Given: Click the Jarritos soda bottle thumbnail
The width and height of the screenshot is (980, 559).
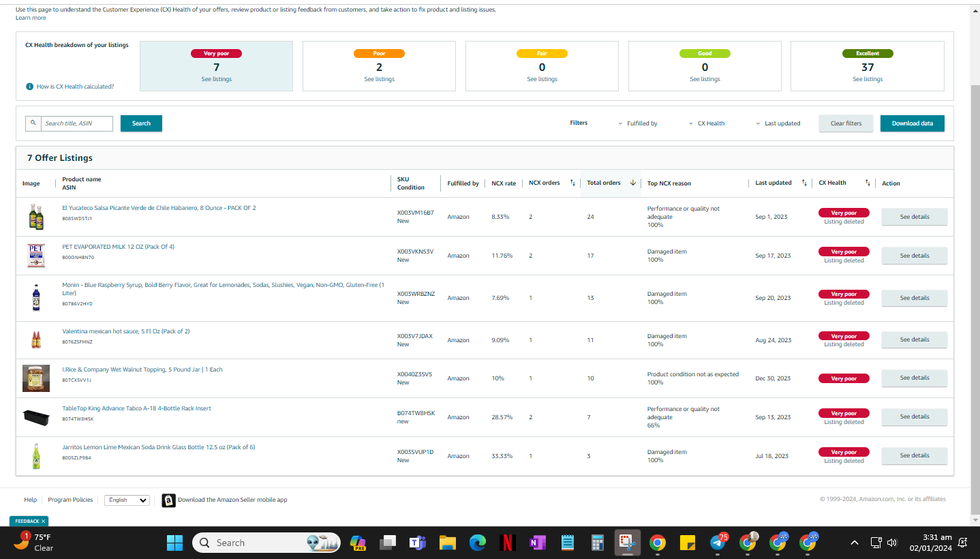Looking at the screenshot, I should coord(36,456).
